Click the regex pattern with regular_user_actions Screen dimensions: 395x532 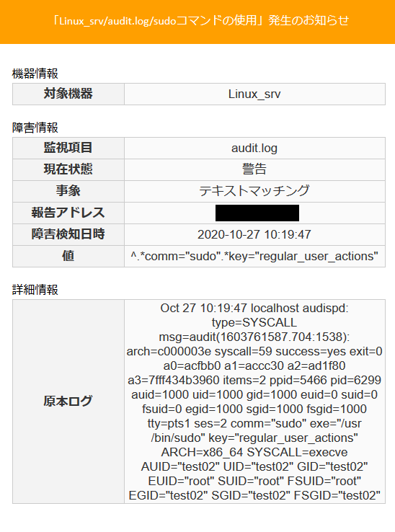pos(254,256)
